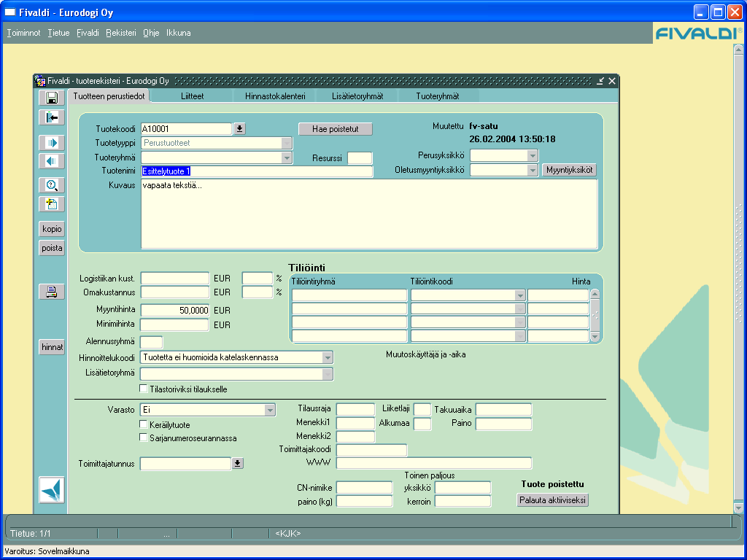The width and height of the screenshot is (747, 560).
Task: Open the Hinnoittelukoodi dropdown
Action: [x=328, y=357]
